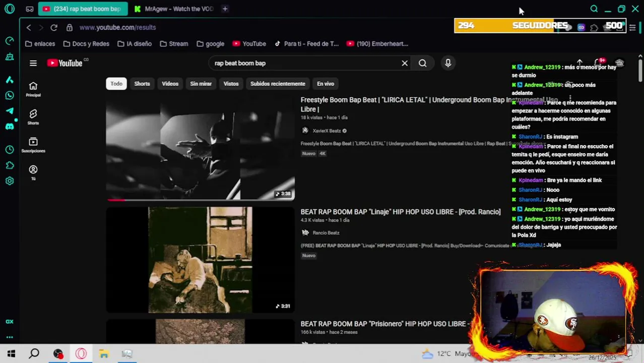Image resolution: width=644 pixels, height=363 pixels.
Task: Open the google bookmarks folder
Action: coord(210,44)
